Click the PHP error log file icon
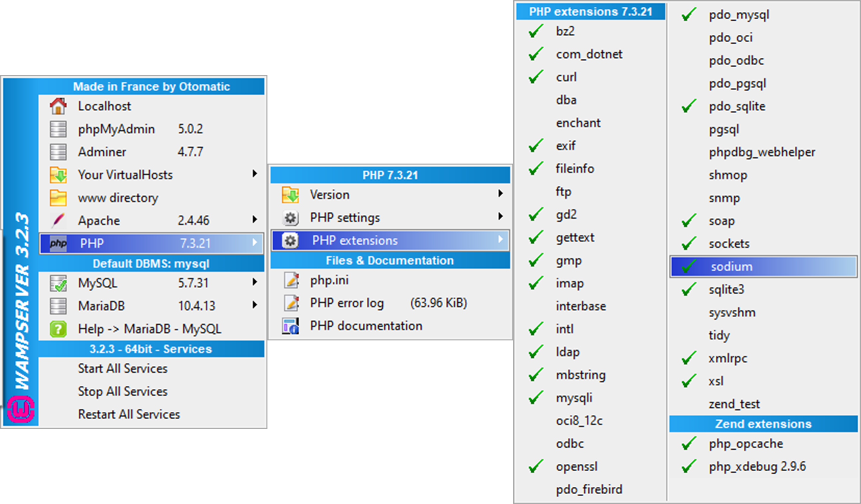This screenshot has height=504, width=861. click(x=291, y=303)
